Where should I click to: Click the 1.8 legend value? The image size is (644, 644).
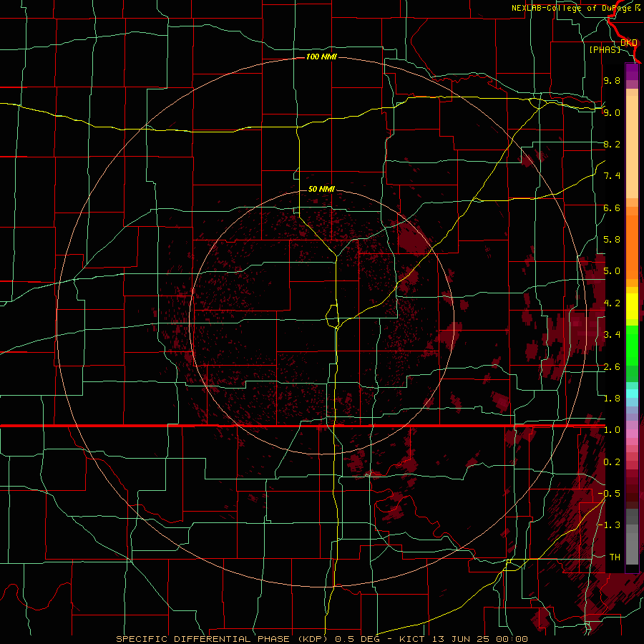[x=612, y=399]
